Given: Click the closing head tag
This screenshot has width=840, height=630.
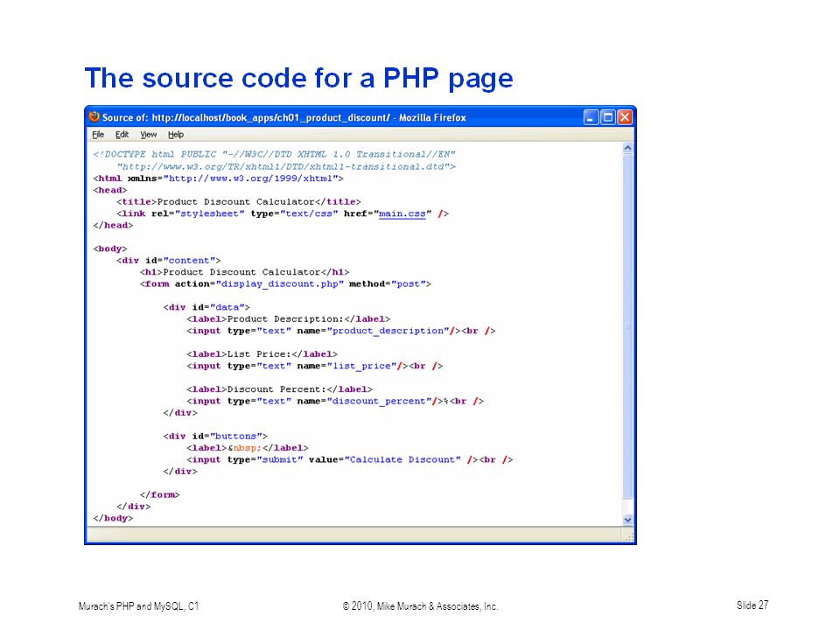Looking at the screenshot, I should pos(113,226).
